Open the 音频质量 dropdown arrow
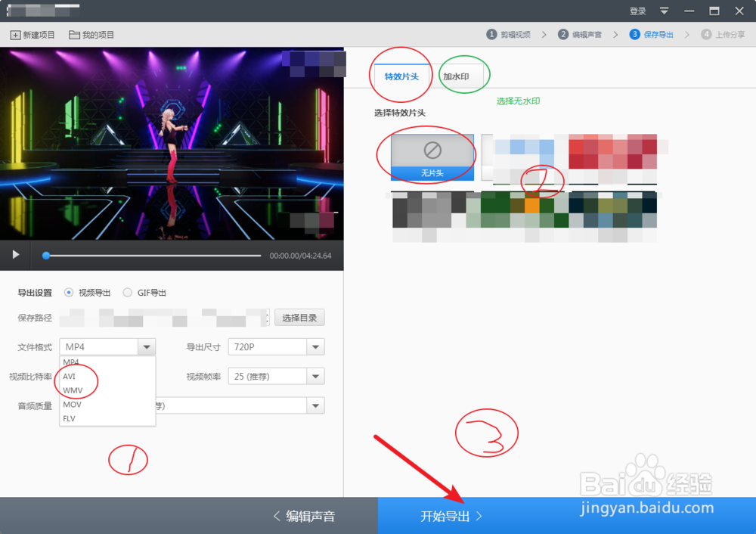The height and width of the screenshot is (534, 756). (315, 405)
